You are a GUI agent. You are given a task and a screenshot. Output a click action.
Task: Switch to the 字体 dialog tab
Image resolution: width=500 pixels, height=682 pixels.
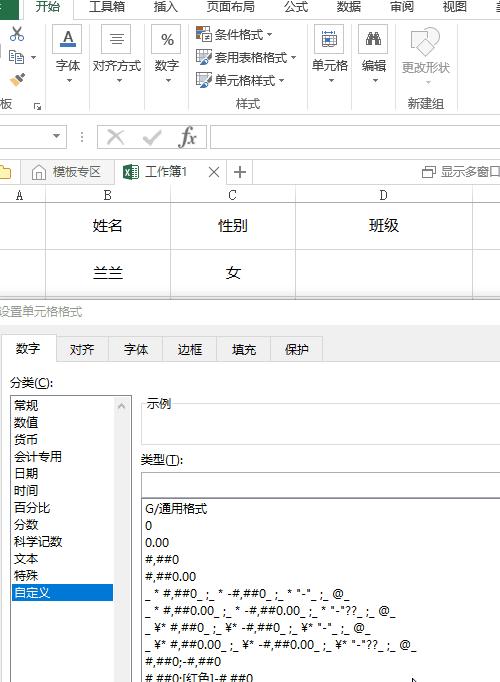point(136,349)
